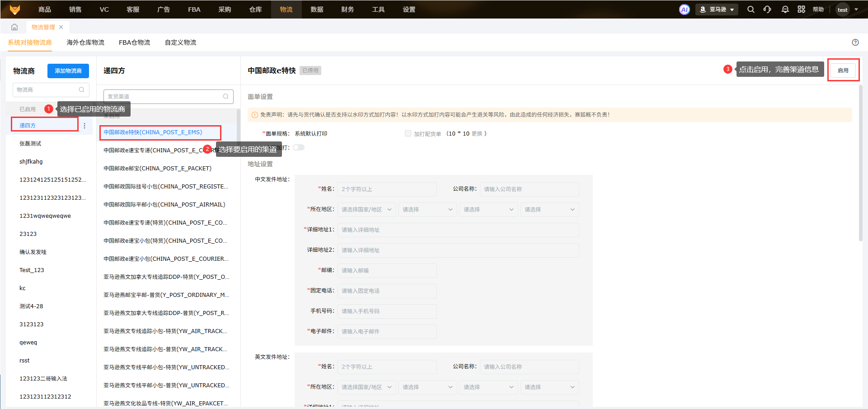This screenshot has height=409, width=868.
Task: Click the AI assistant icon
Action: click(x=685, y=9)
